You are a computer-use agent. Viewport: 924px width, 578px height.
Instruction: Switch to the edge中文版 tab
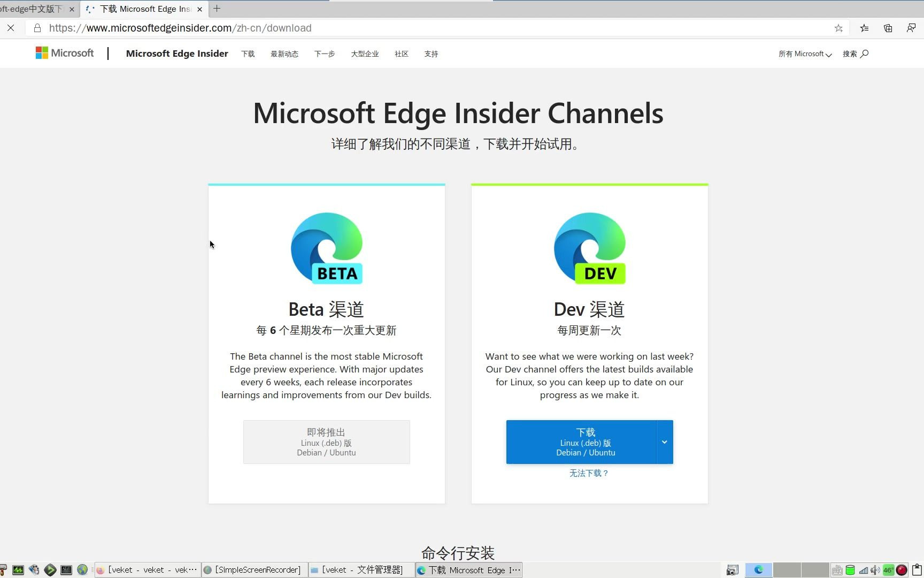(x=32, y=9)
